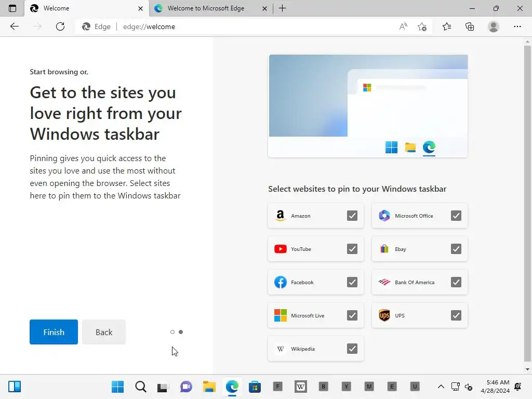
Task: Switch to the Welcome tab
Action: click(87, 8)
